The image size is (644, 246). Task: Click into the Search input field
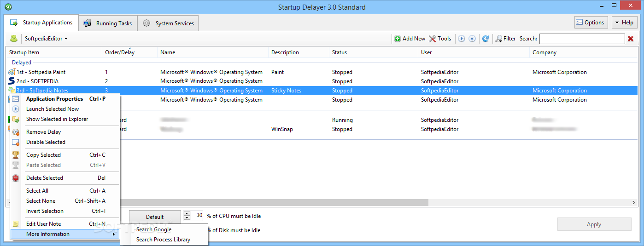coord(582,39)
